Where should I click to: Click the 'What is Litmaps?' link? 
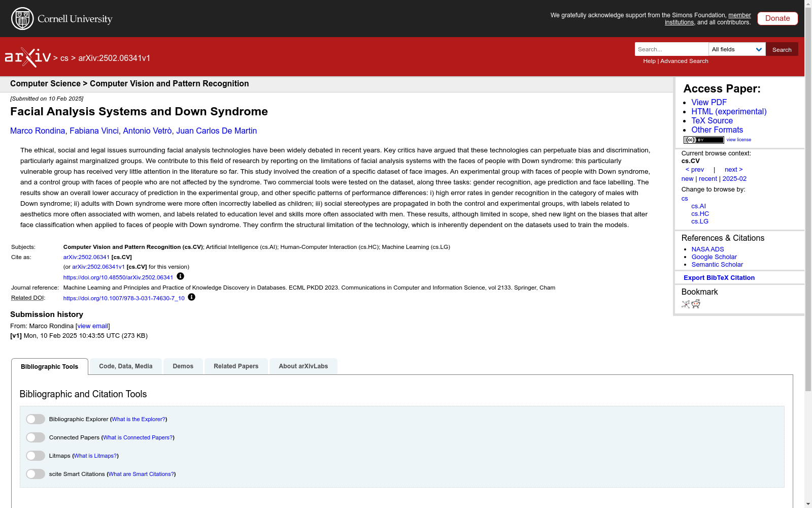pos(95,456)
